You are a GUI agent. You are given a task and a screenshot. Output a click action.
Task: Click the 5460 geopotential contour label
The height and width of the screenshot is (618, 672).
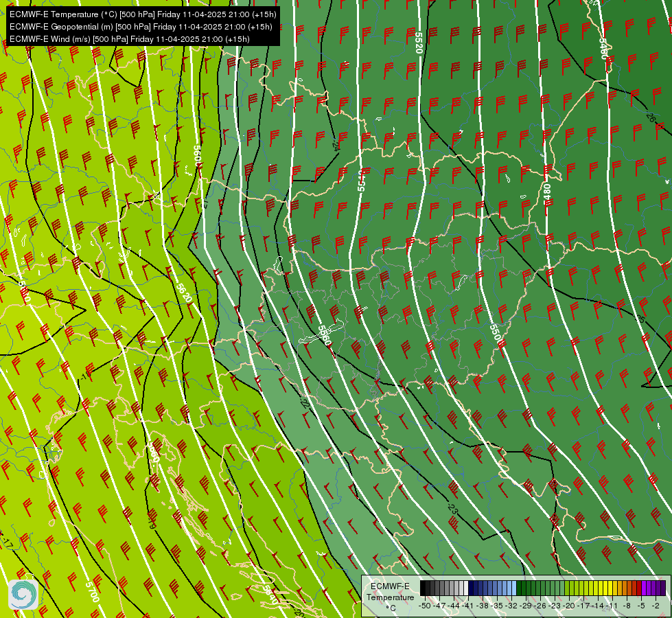click(x=603, y=49)
